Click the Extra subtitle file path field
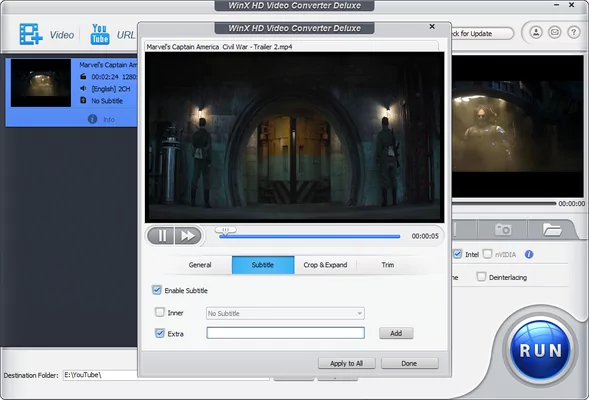This screenshot has width=589, height=400. pyautogui.click(x=285, y=333)
